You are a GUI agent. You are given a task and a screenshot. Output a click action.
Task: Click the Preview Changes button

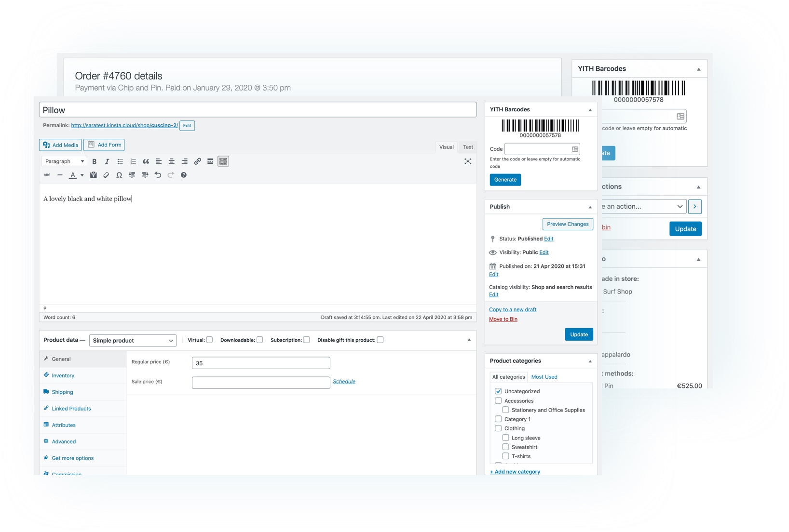pyautogui.click(x=568, y=224)
